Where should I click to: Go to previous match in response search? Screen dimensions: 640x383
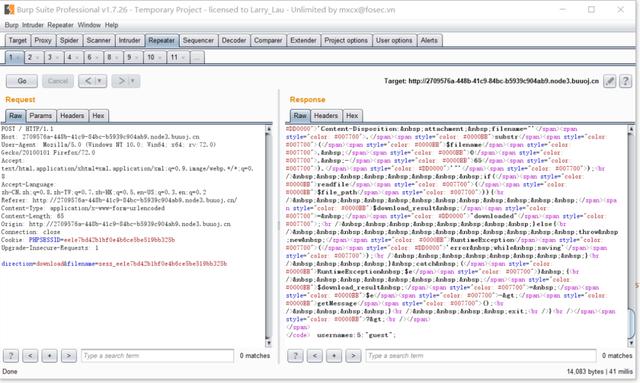[x=315, y=356]
